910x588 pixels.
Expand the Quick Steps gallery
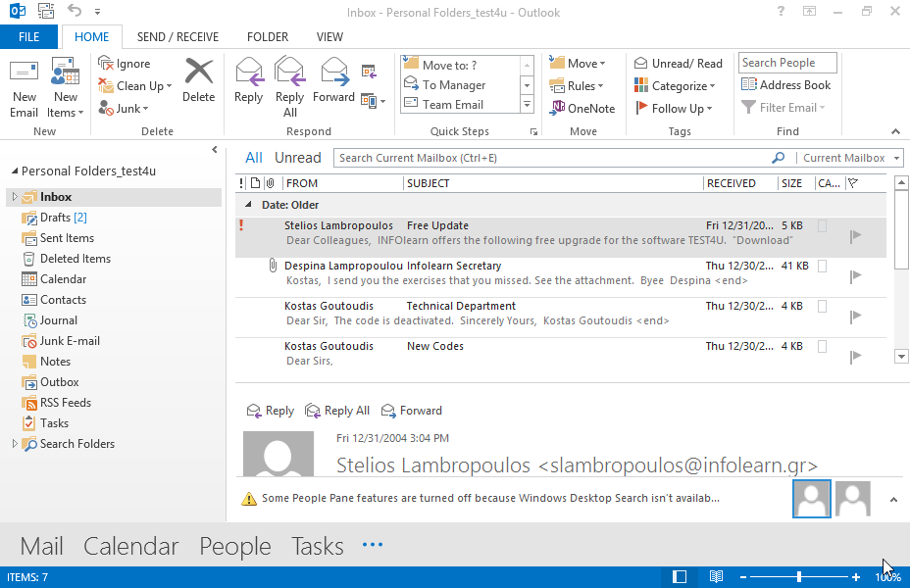click(527, 105)
